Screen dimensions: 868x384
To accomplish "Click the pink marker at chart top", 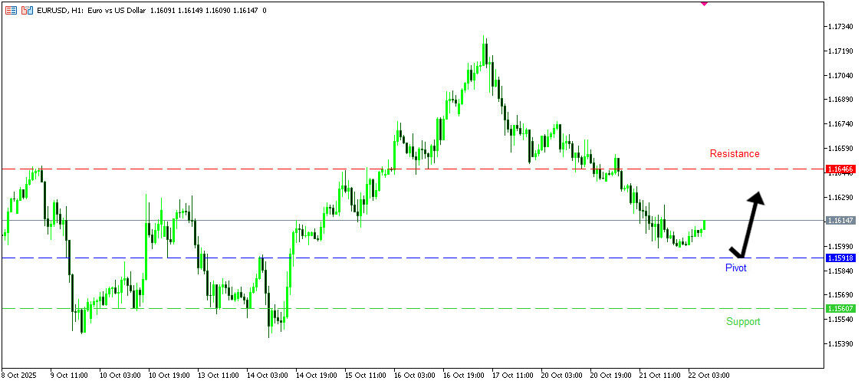I will (704, 3).
